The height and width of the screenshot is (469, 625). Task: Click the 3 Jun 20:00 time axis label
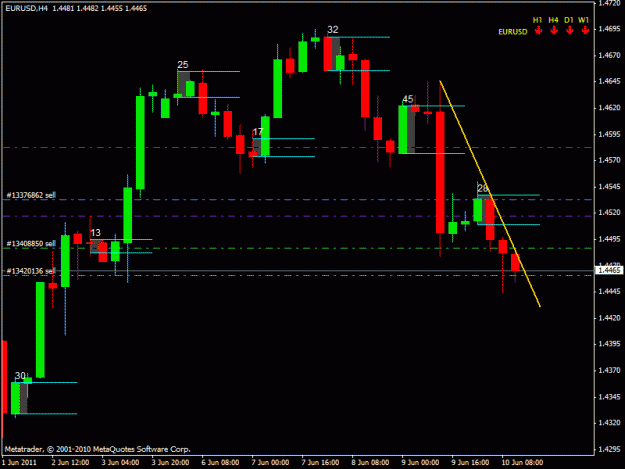tap(170, 463)
